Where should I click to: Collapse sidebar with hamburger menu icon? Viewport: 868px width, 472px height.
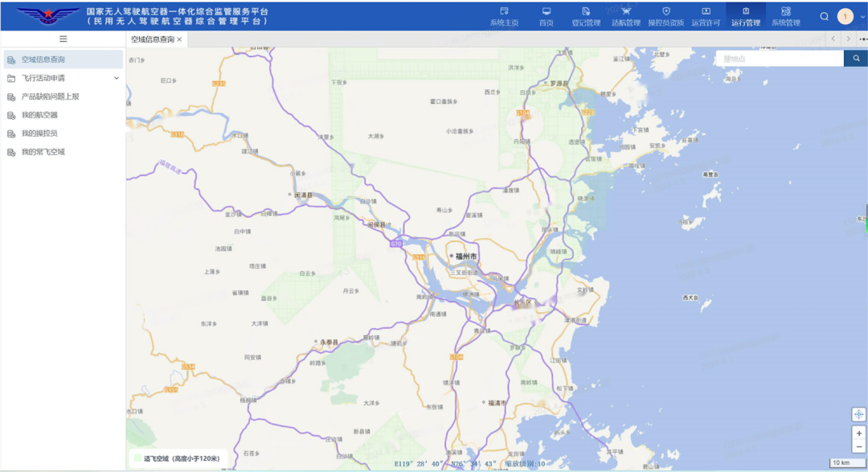click(x=63, y=39)
